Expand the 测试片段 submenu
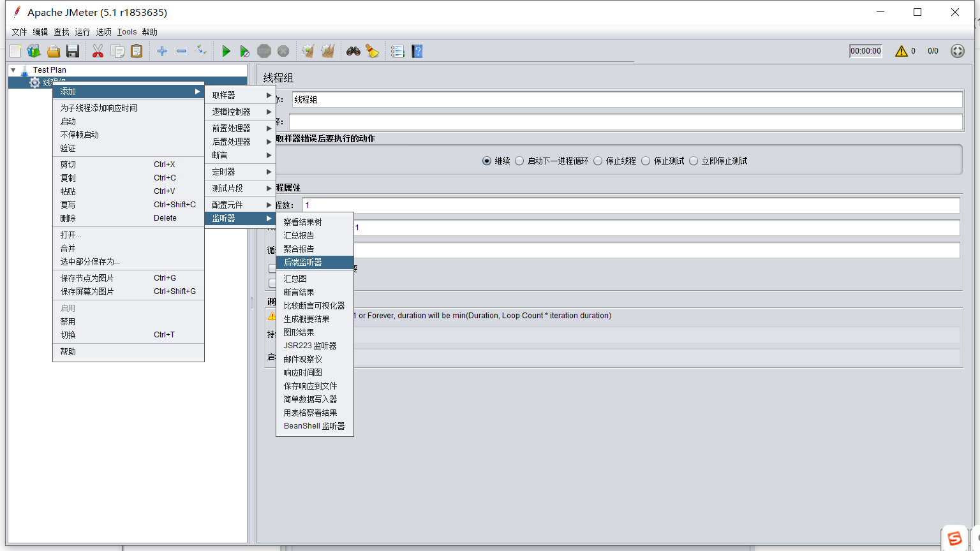Viewport: 980px width, 551px height. (x=240, y=188)
